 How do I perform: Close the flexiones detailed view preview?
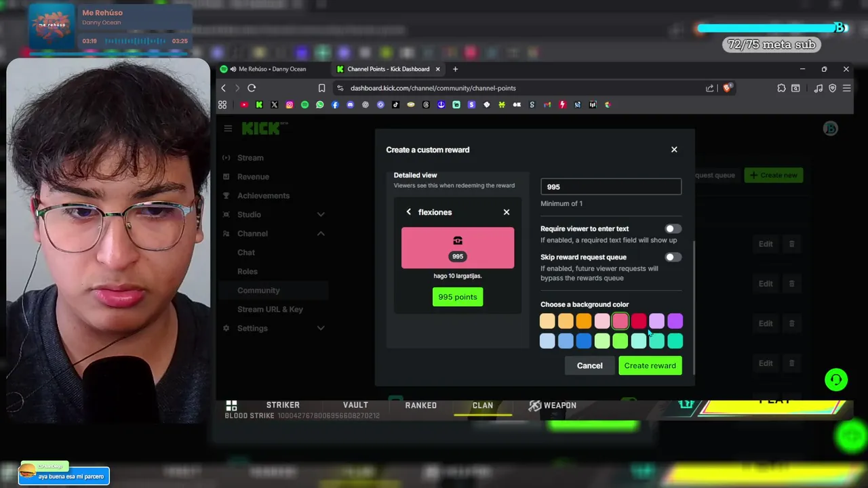507,212
